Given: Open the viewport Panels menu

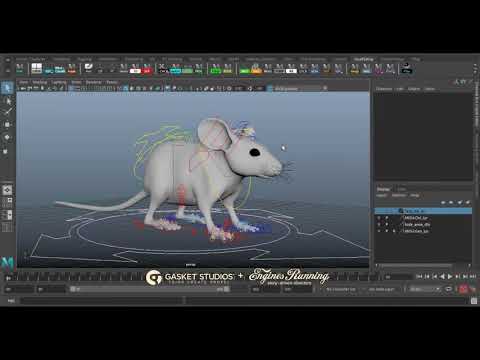Looking at the screenshot, I should (112, 82).
